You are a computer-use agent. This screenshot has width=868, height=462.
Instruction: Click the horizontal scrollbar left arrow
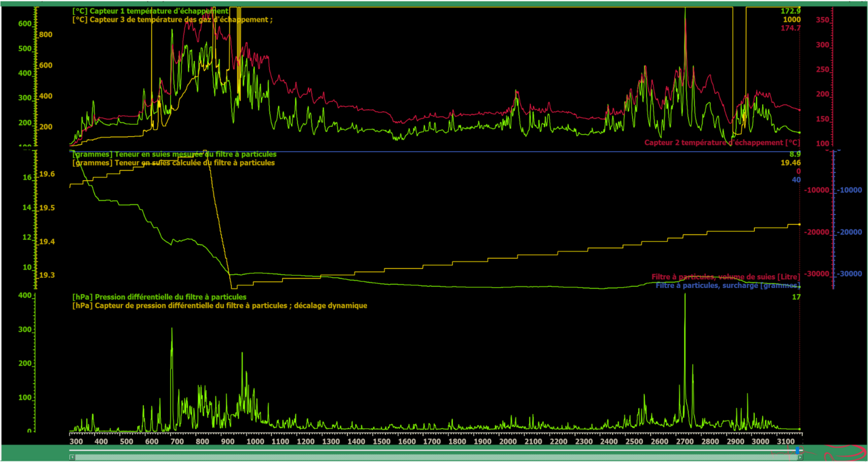(72, 457)
